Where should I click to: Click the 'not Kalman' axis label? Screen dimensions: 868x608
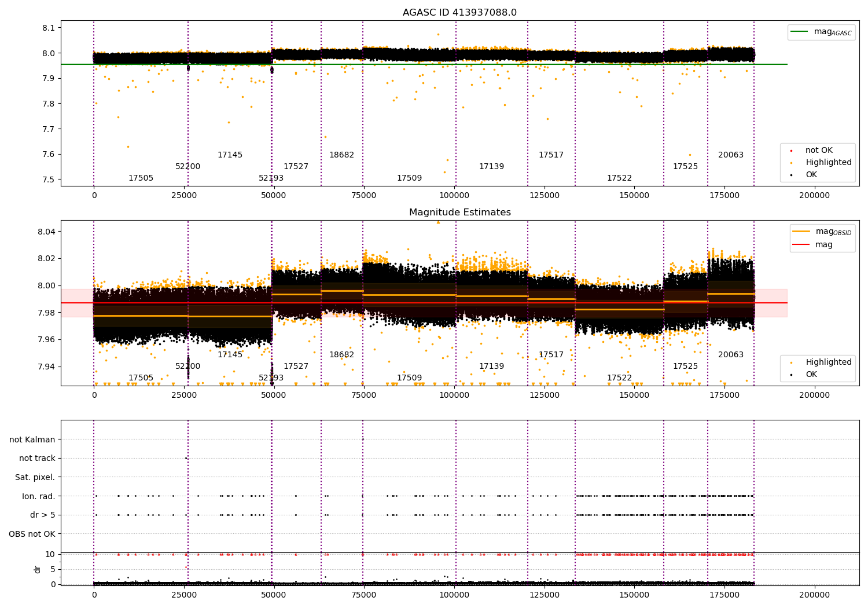click(x=32, y=439)
